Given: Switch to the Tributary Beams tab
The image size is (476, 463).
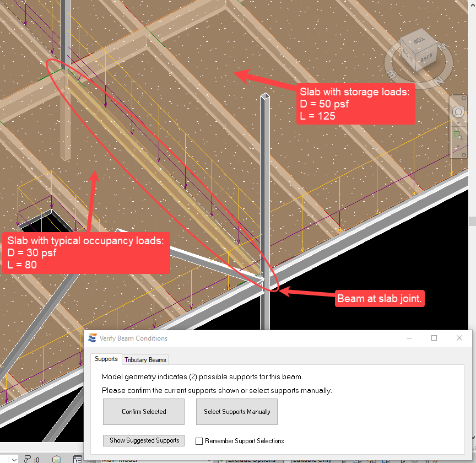Looking at the screenshot, I should [145, 360].
